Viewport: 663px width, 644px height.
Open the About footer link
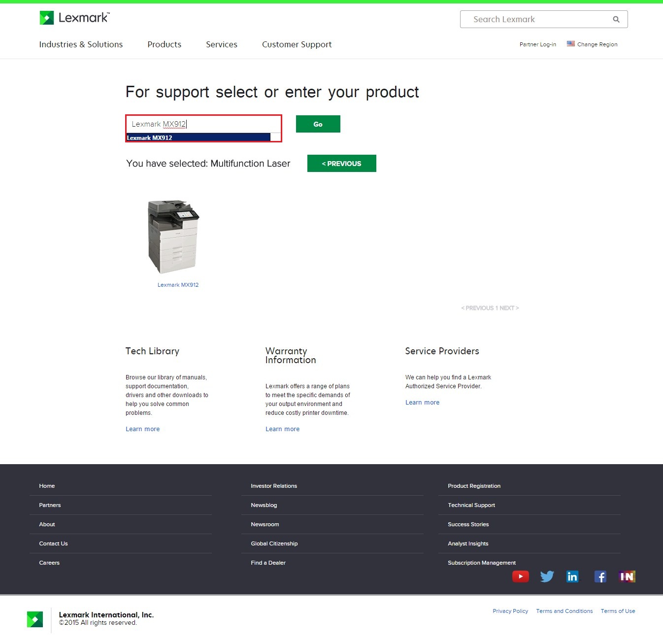pos(47,524)
